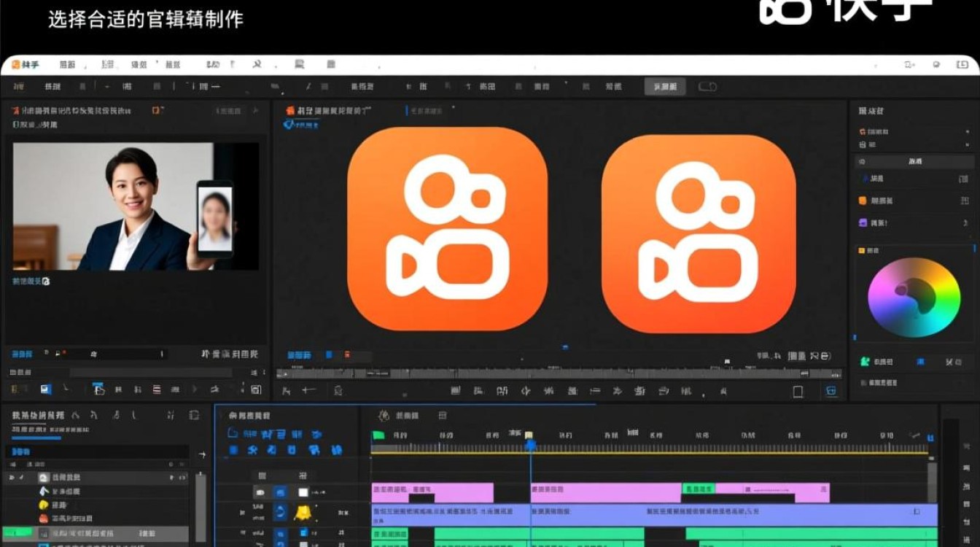Click the orange house icon in program panel header

pos(290,110)
